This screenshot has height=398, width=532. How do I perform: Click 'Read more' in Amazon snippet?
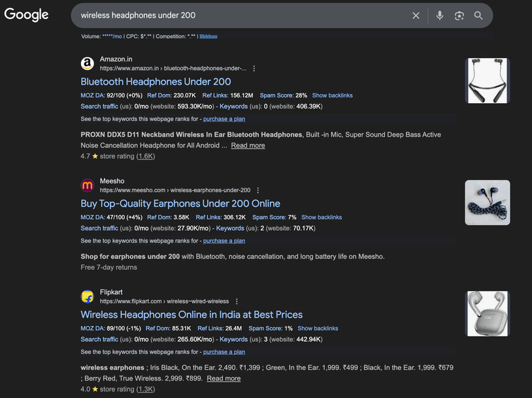[248, 146]
